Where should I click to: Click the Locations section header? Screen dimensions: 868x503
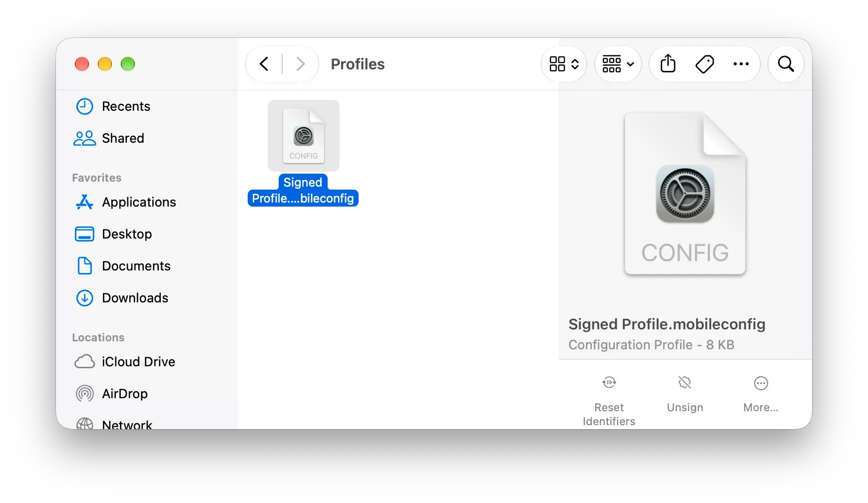(98, 338)
